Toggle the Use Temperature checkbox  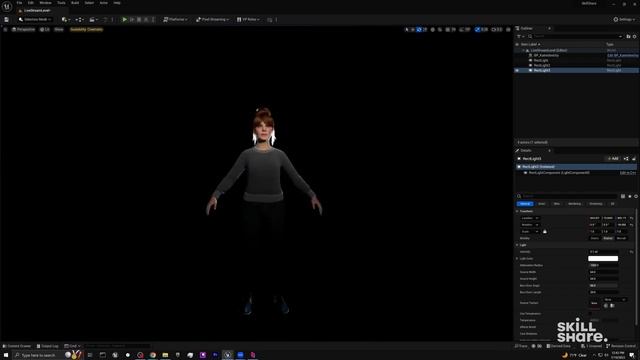(591, 314)
